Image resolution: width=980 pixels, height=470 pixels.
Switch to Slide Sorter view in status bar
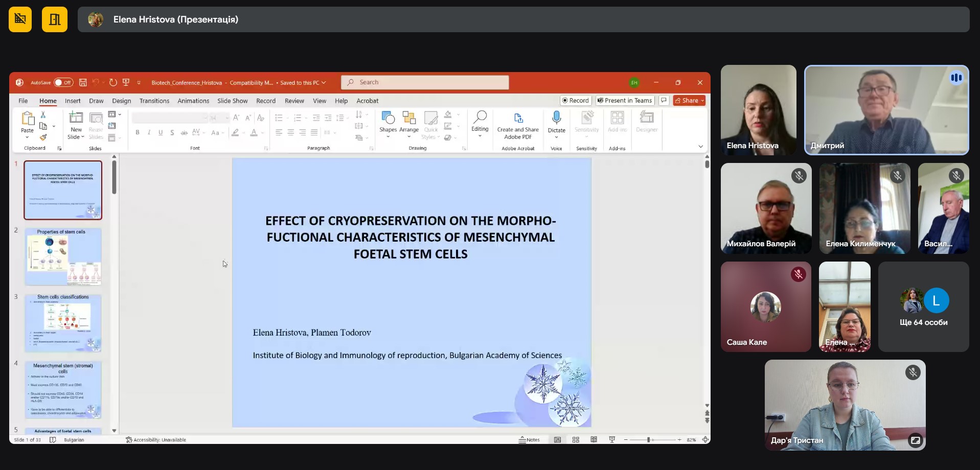tap(576, 439)
